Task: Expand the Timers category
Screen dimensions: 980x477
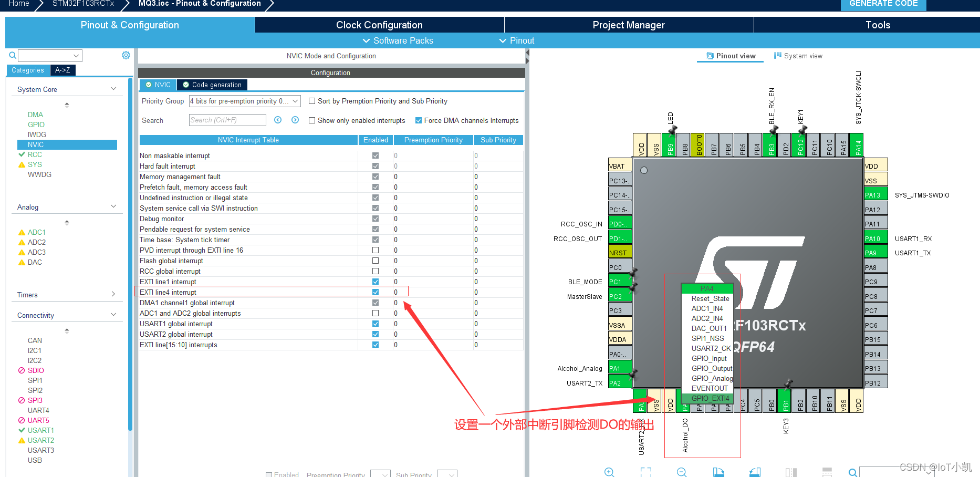Action: [113, 294]
